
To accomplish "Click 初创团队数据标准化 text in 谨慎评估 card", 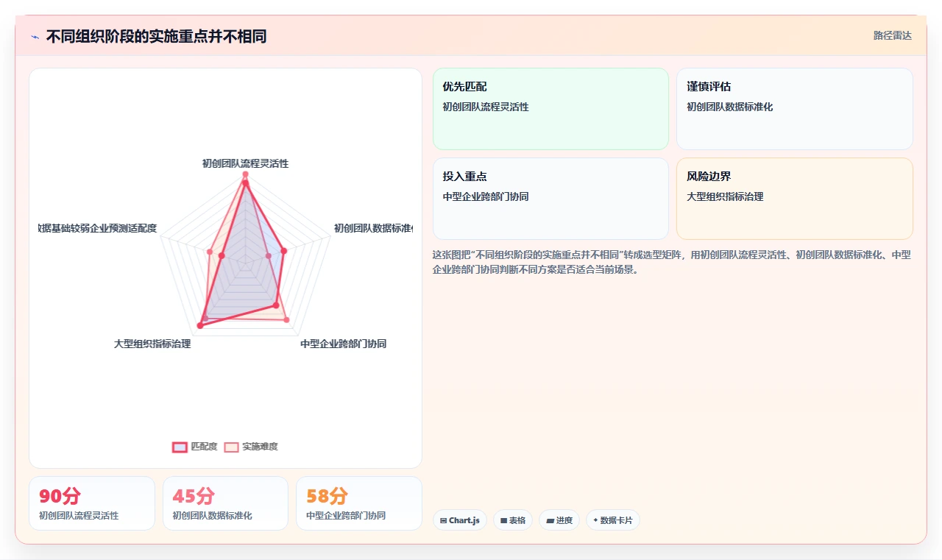I will (x=730, y=107).
